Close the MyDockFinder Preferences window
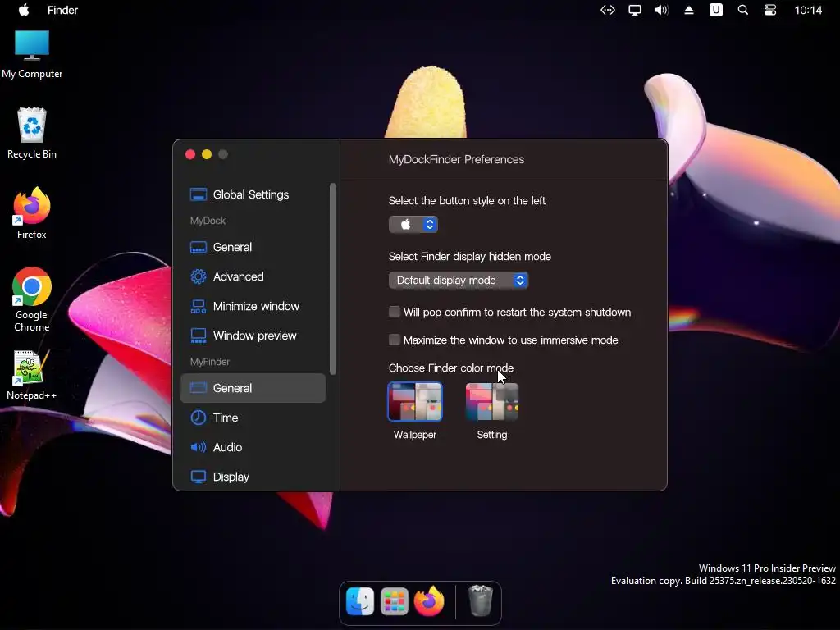Screen dimensions: 840x630 (x=190, y=154)
